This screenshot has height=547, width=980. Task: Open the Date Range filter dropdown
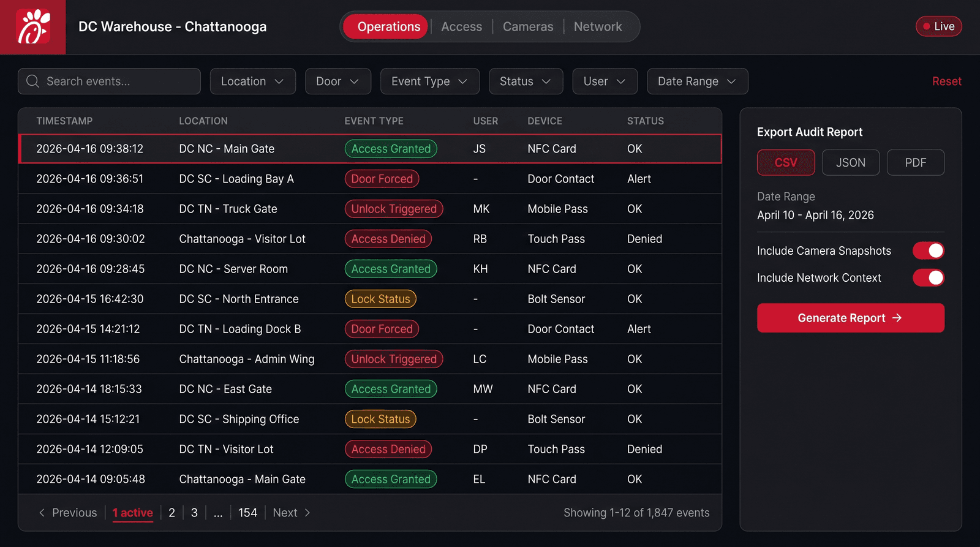[698, 81]
